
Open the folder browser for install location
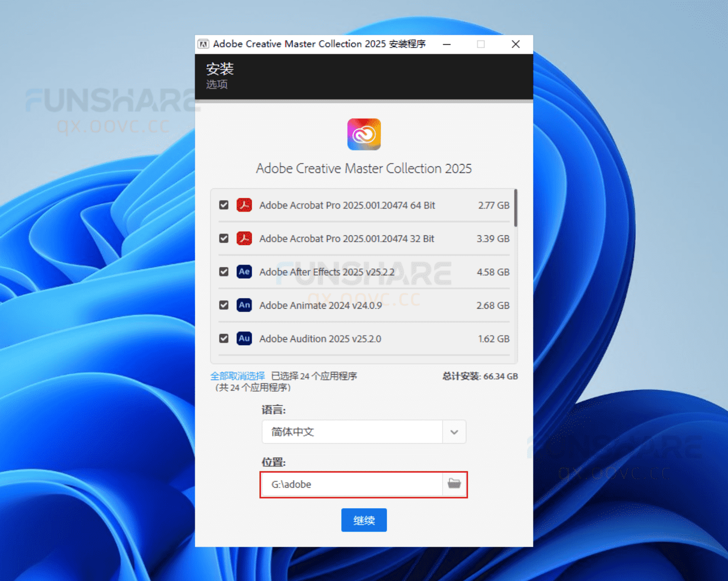point(454,484)
